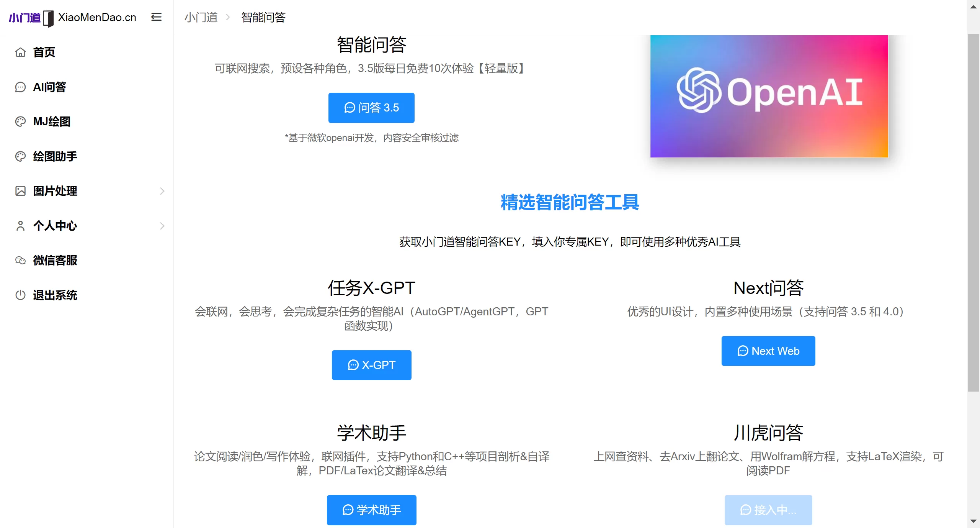Click the OpenAI banner image

[x=769, y=96]
